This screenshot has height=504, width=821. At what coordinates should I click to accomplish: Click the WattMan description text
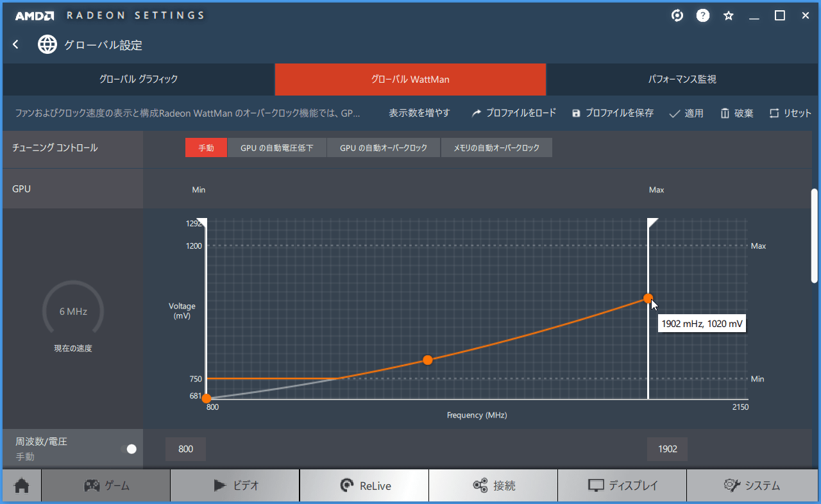point(188,113)
